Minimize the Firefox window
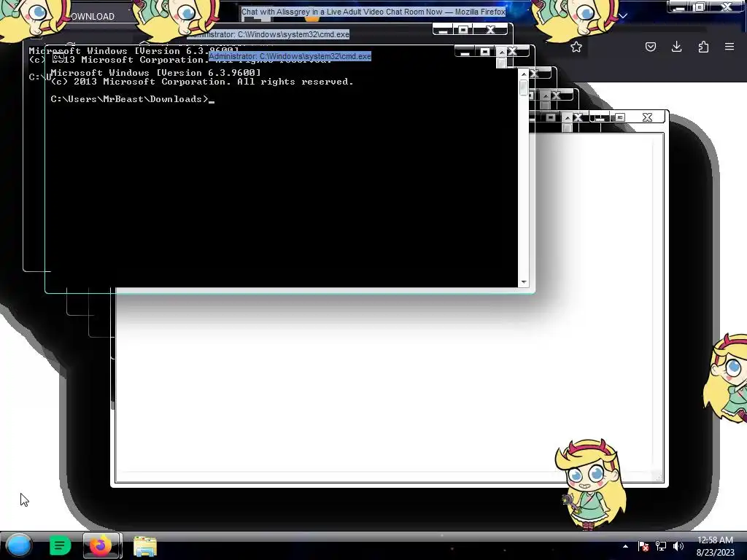747x560 pixels. click(680, 7)
